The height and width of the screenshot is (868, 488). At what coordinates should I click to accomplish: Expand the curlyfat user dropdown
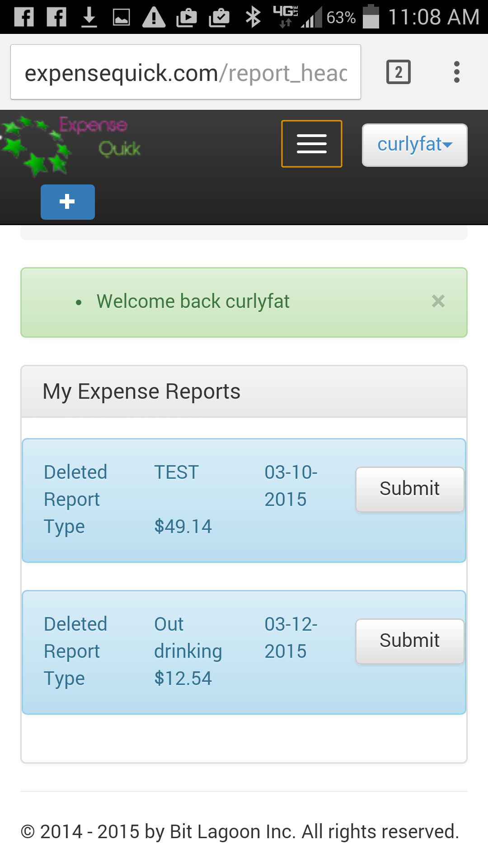coord(414,145)
